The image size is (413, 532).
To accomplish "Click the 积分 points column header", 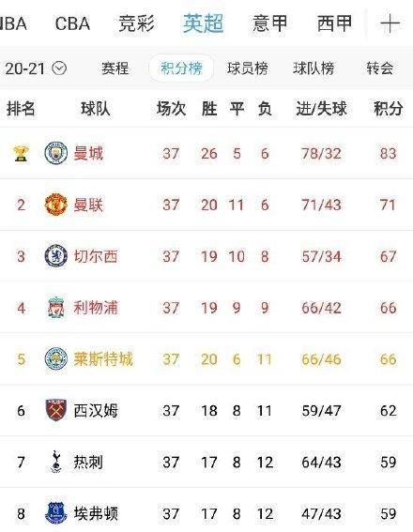I will tap(388, 109).
